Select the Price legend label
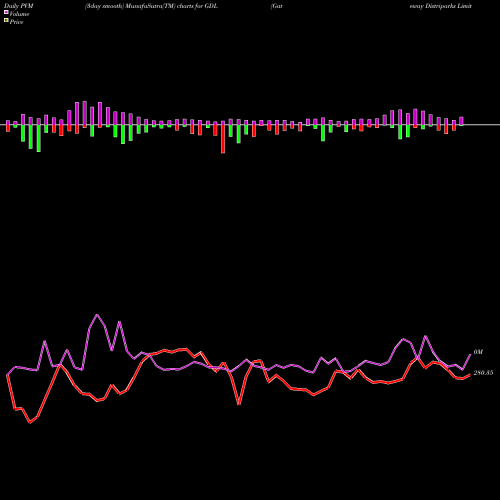Screen dimensions: 500x500 tap(16, 22)
